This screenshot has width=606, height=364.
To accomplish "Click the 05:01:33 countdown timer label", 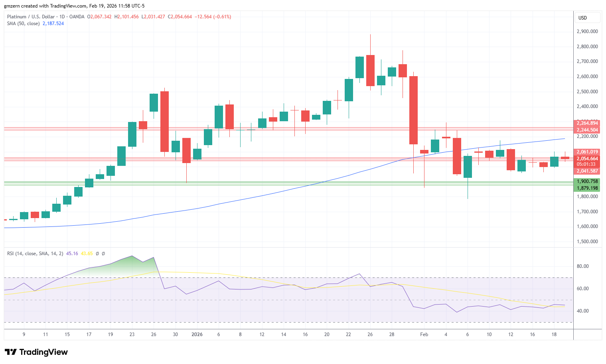I will point(587,164).
